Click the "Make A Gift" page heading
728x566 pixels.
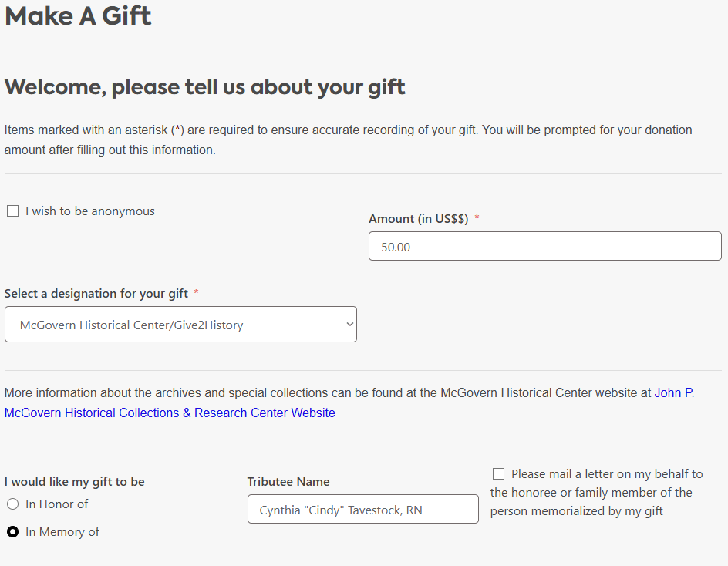point(78,15)
